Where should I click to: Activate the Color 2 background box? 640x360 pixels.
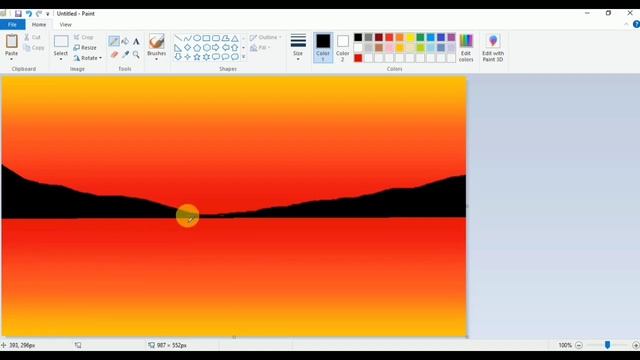pyautogui.click(x=342, y=48)
